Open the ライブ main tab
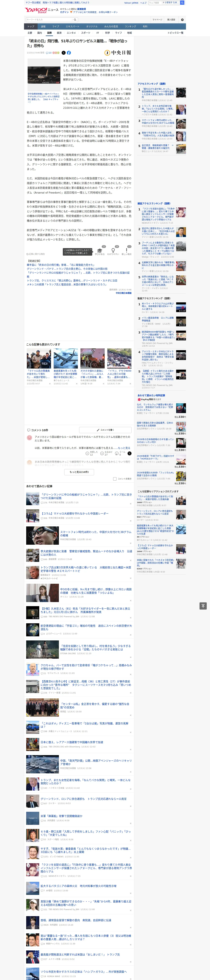The width and height of the screenshot is (210, 980). (x=56, y=27)
